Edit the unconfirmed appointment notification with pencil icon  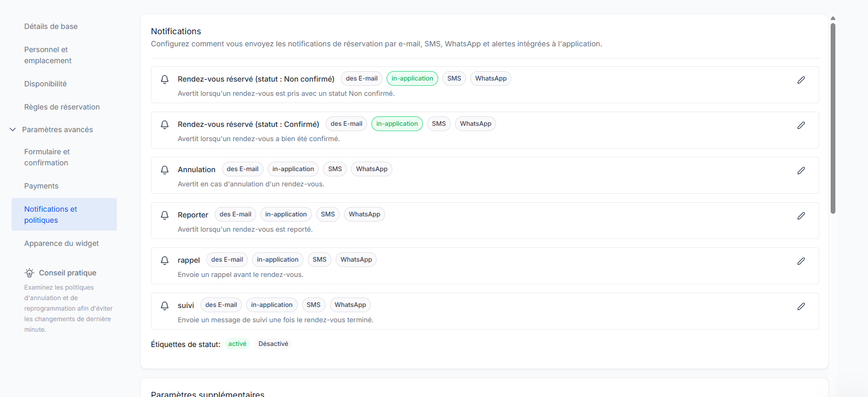(801, 80)
